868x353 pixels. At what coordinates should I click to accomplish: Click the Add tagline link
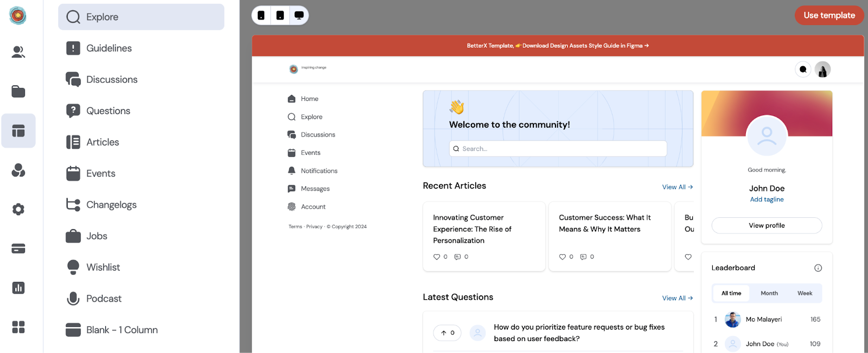(x=767, y=199)
